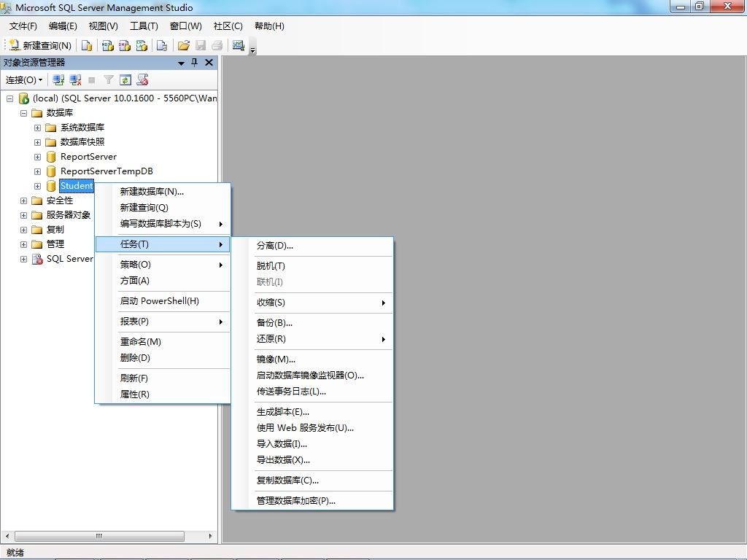Select the ReportServerTempDB tree item

pyautogui.click(x=107, y=171)
